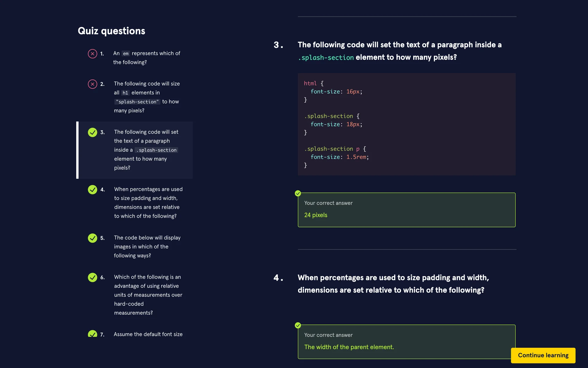The image size is (588, 368).
Task: Go to sidebar question 4 on percentages
Action: [148, 202]
